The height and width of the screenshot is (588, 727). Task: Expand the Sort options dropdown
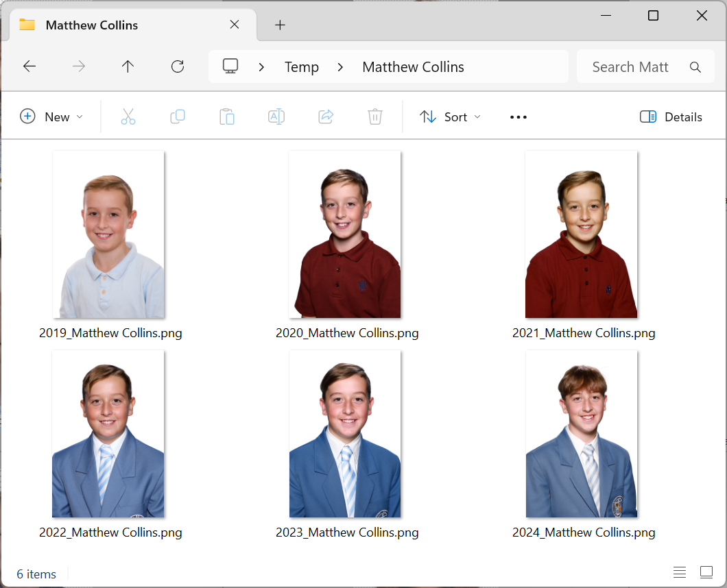pos(449,117)
